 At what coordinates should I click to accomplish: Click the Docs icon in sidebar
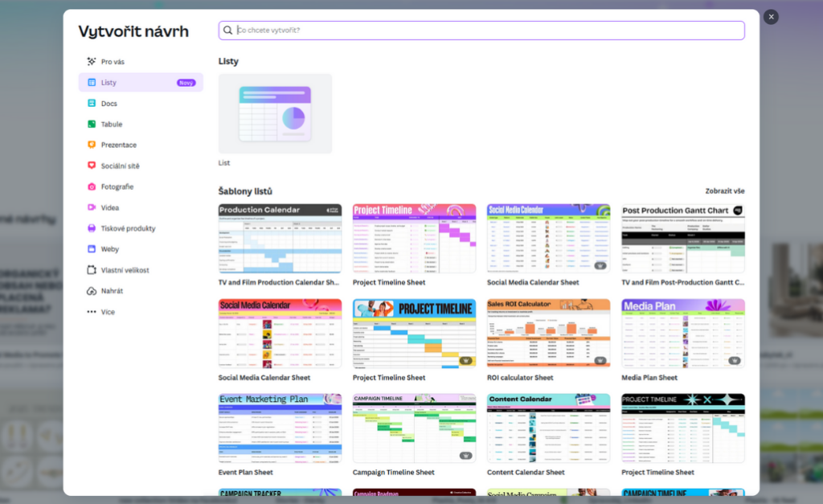click(x=92, y=104)
